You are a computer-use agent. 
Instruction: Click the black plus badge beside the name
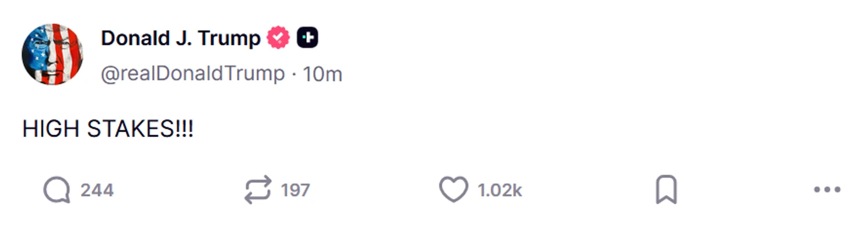pyautogui.click(x=307, y=38)
